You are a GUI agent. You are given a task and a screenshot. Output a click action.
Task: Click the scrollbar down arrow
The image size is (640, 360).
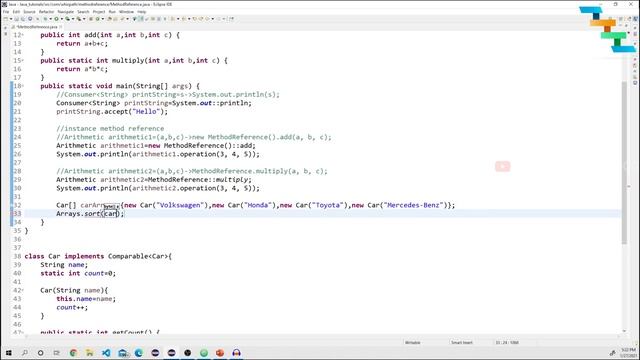pyautogui.click(x=624, y=331)
